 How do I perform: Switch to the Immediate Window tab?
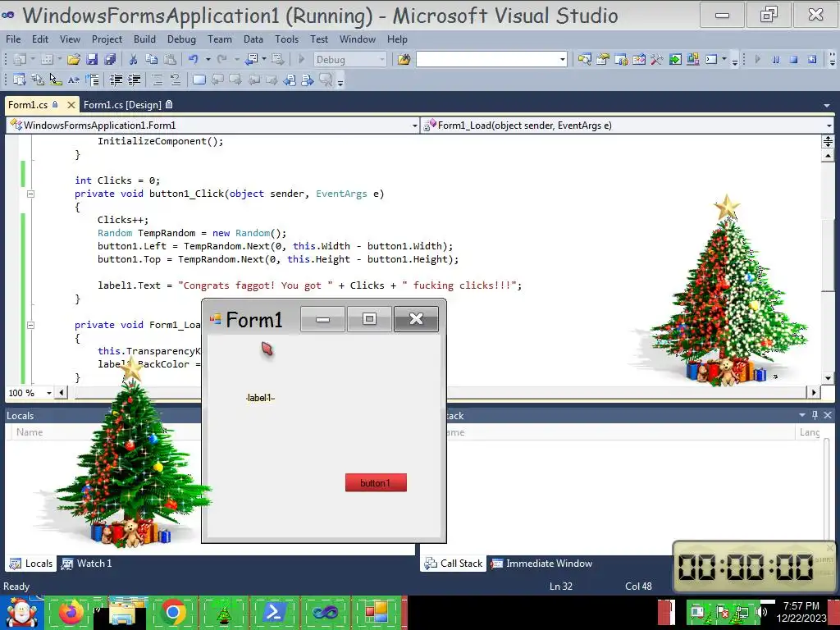(x=542, y=564)
